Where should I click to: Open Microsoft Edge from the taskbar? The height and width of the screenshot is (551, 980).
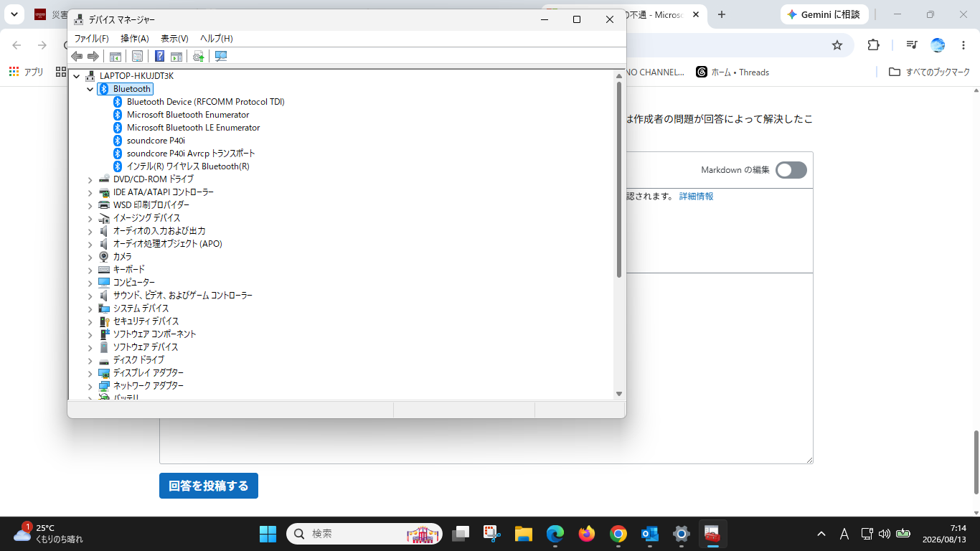point(555,534)
